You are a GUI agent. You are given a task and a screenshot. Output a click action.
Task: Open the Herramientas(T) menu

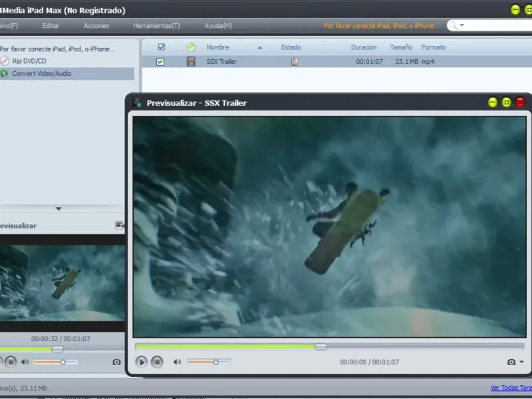156,26
